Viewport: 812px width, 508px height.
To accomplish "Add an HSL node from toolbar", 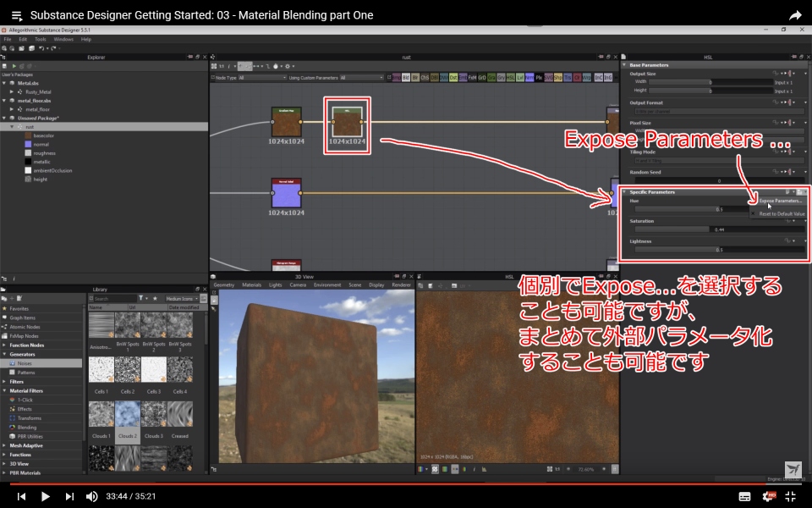I will 511,78.
